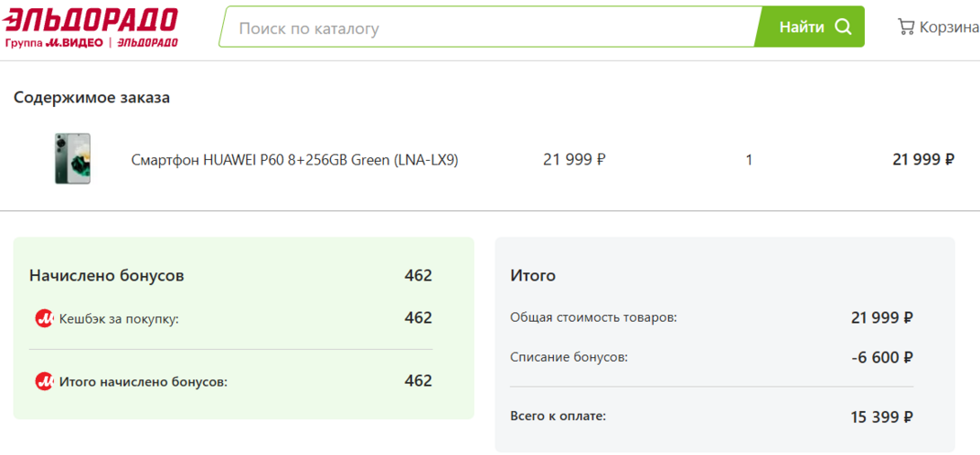The width and height of the screenshot is (980, 455).
Task: Focus the Поиск по каталогу search field
Action: pos(490,29)
